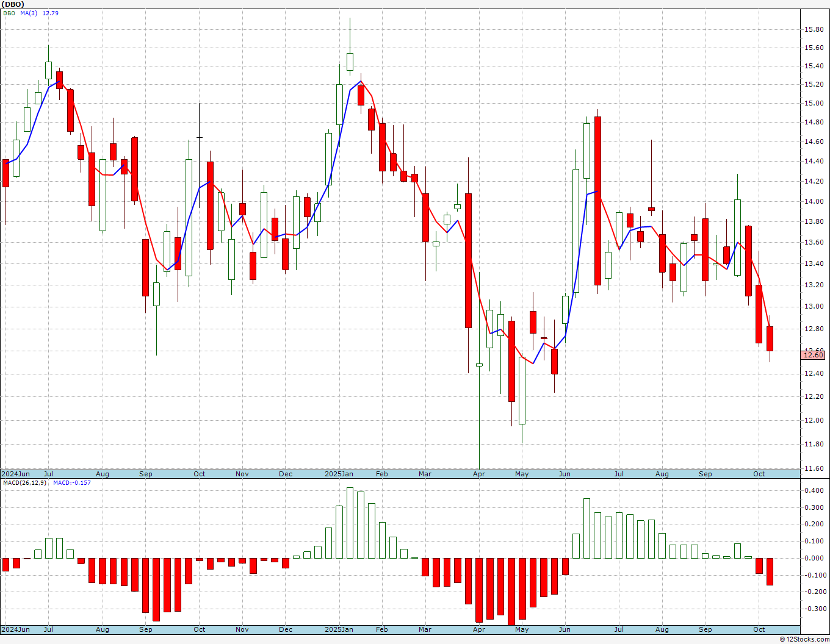
Task: Select the green DBO legend label
Action: click(x=9, y=13)
